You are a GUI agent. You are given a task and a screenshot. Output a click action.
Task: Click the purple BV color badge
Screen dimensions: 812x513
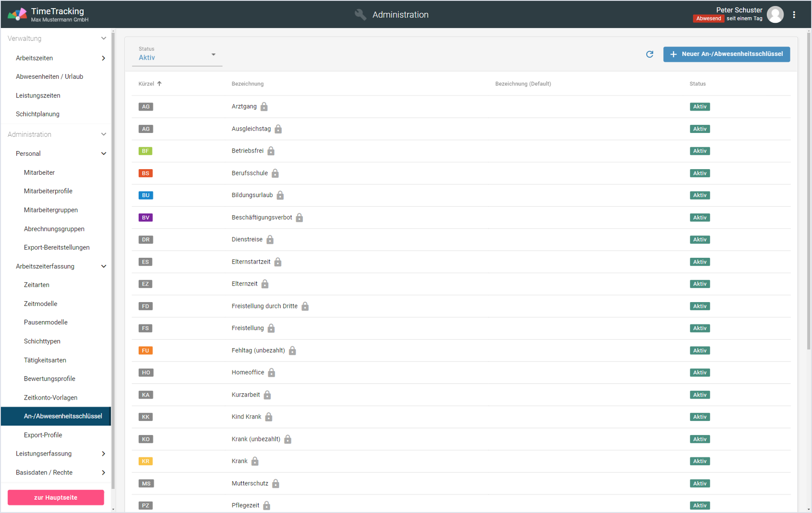point(145,218)
